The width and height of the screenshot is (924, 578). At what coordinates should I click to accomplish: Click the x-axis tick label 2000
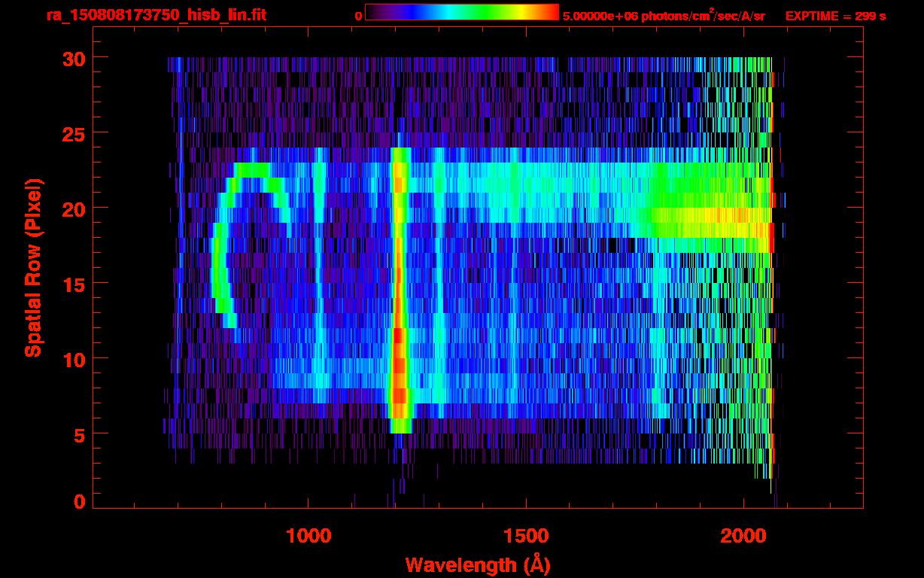pyautogui.click(x=743, y=535)
